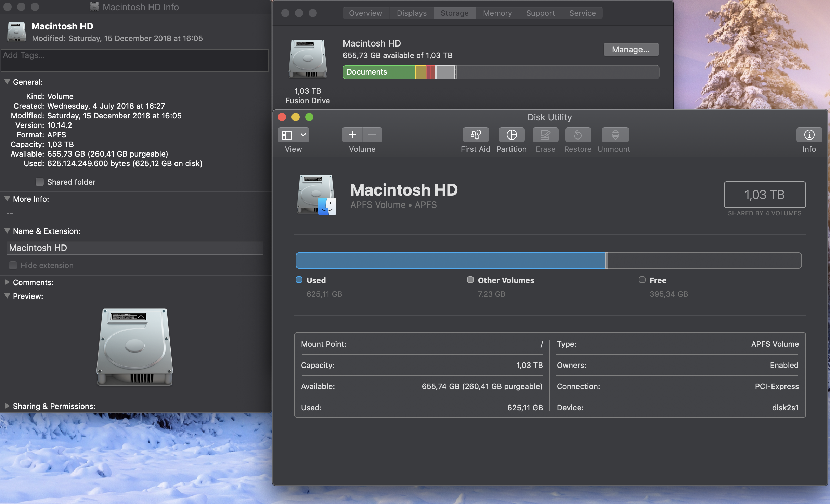The image size is (830, 504).
Task: Collapse the More Info section
Action: coord(7,199)
